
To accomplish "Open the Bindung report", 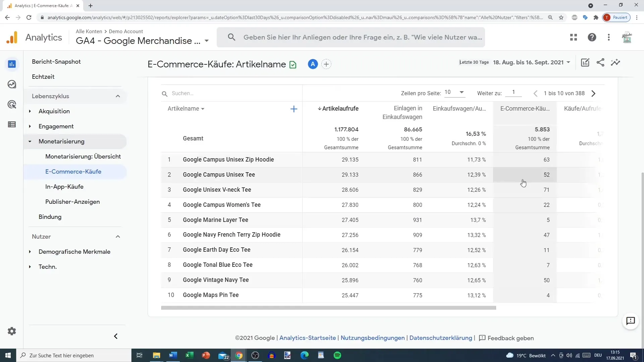I will click(x=50, y=217).
